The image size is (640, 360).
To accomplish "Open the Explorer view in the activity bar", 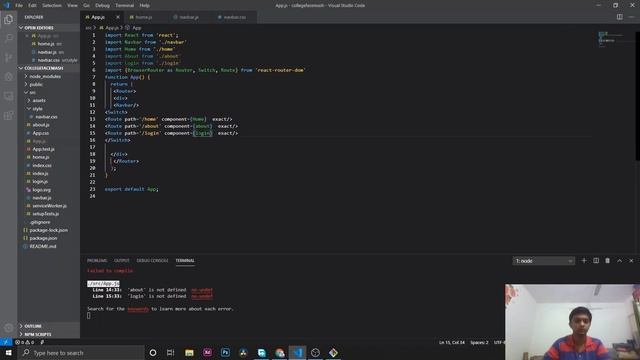I will click(9, 19).
